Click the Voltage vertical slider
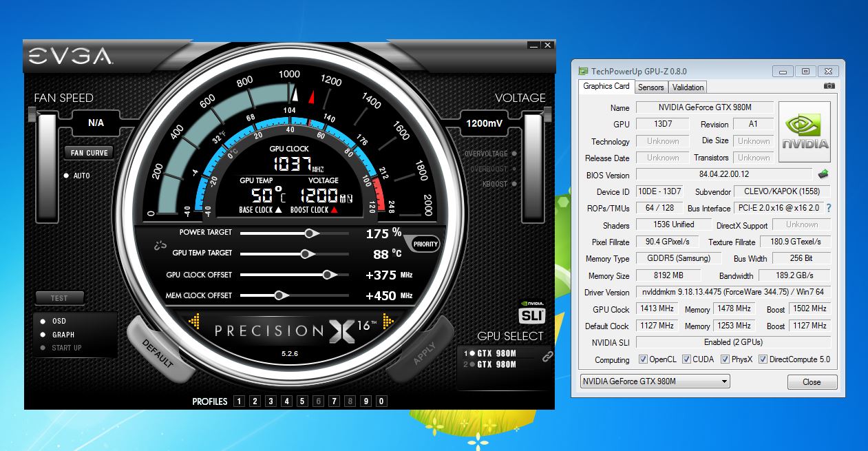 [x=533, y=168]
